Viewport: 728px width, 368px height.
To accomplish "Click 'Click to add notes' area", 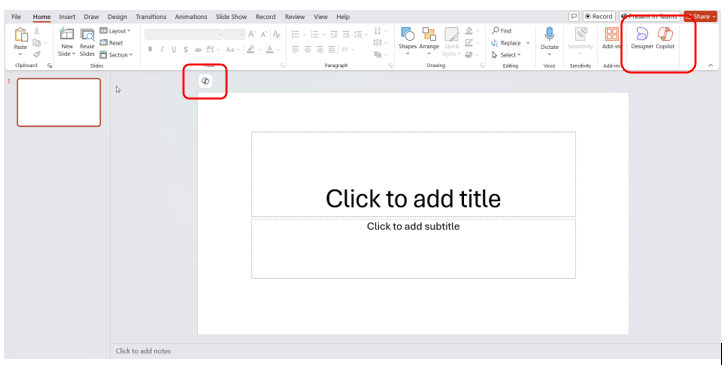I will click(x=143, y=351).
